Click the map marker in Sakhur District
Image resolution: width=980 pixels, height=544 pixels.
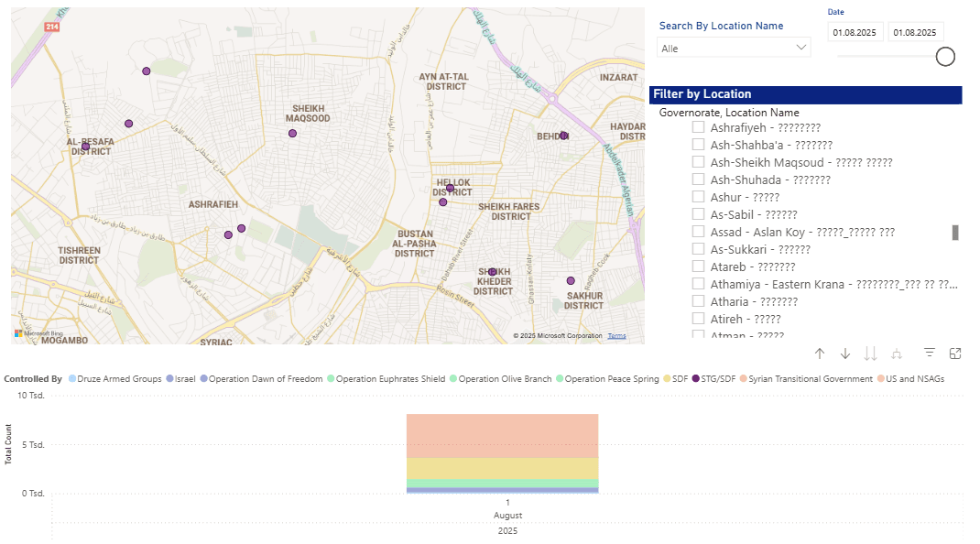[571, 281]
